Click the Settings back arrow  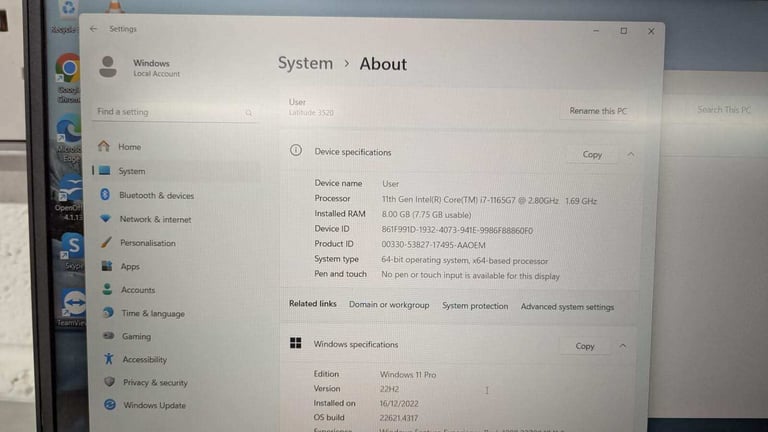point(94,29)
